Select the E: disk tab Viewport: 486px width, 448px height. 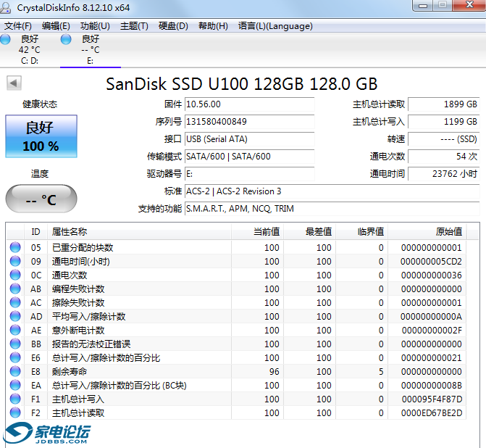91,50
